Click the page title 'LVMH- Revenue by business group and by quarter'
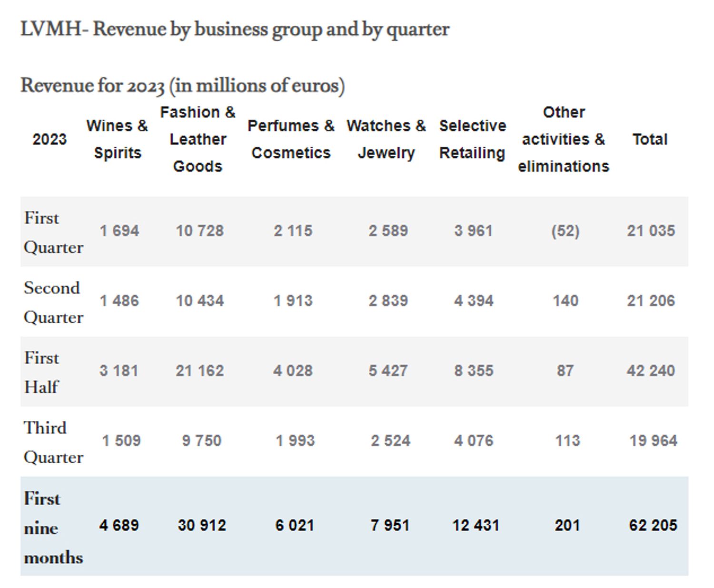The width and height of the screenshot is (714, 588). [235, 30]
